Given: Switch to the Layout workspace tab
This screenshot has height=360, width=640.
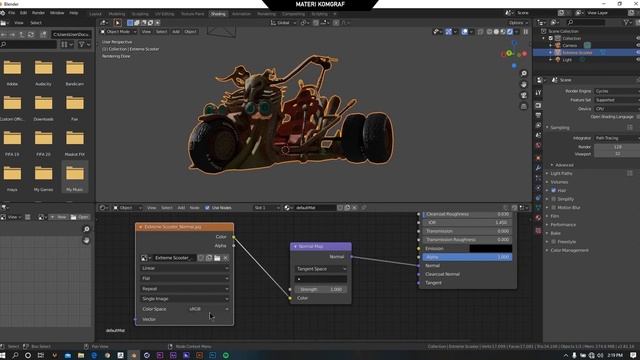Looking at the screenshot, I should click(95, 14).
